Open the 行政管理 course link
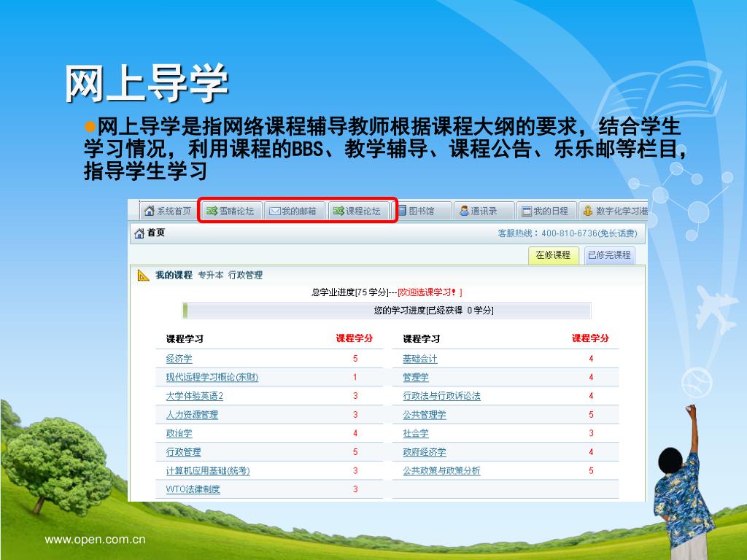Screen dimensions: 747x560 183,452
